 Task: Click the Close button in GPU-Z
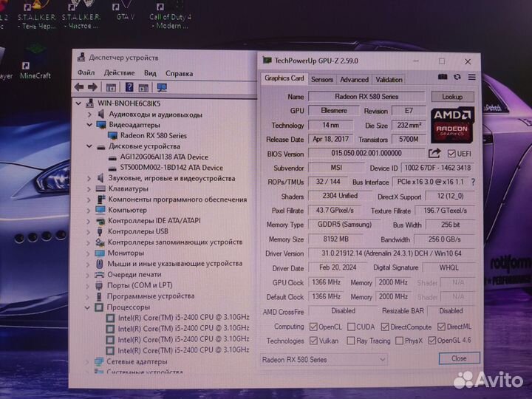(459, 358)
